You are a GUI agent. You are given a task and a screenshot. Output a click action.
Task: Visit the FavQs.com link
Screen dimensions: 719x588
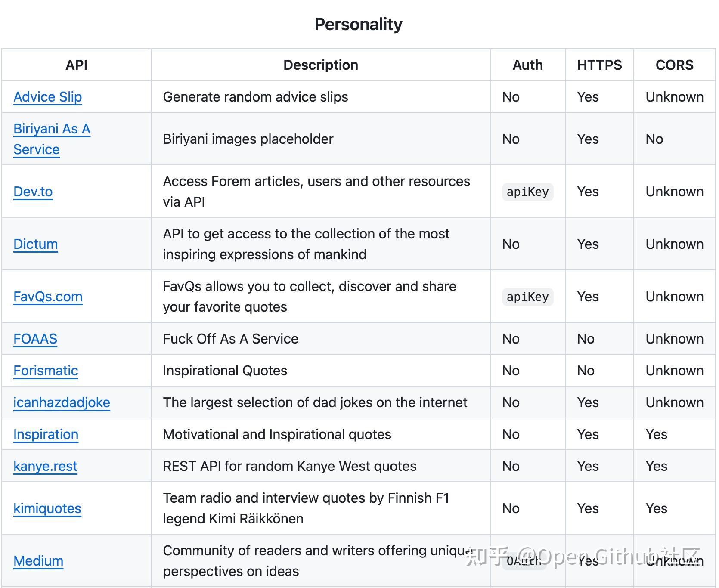point(48,297)
